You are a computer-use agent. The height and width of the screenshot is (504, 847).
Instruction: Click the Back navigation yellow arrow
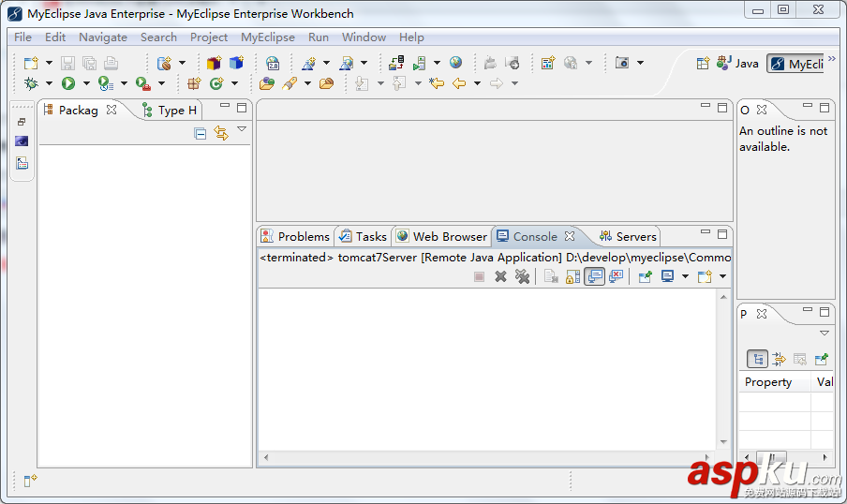point(459,83)
